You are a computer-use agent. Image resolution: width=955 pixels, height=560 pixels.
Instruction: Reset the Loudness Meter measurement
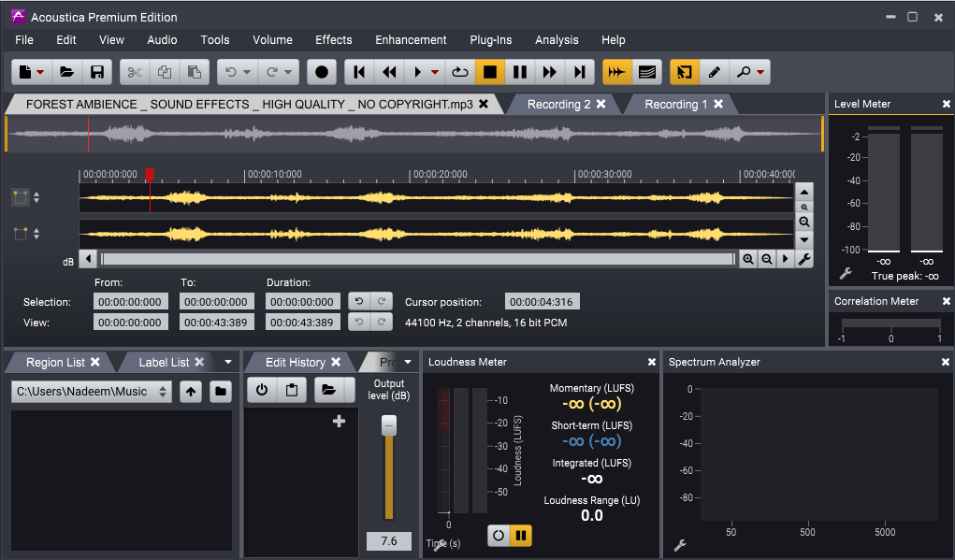(x=499, y=536)
